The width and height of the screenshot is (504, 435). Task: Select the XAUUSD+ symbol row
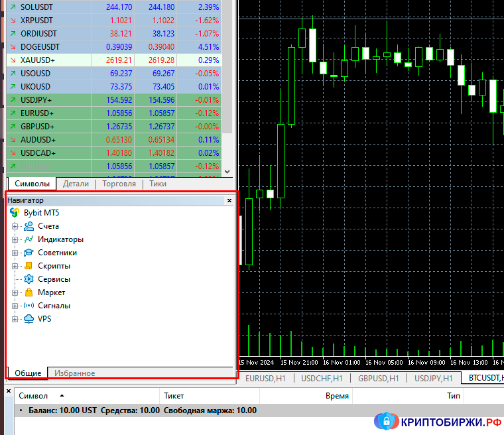click(114, 60)
